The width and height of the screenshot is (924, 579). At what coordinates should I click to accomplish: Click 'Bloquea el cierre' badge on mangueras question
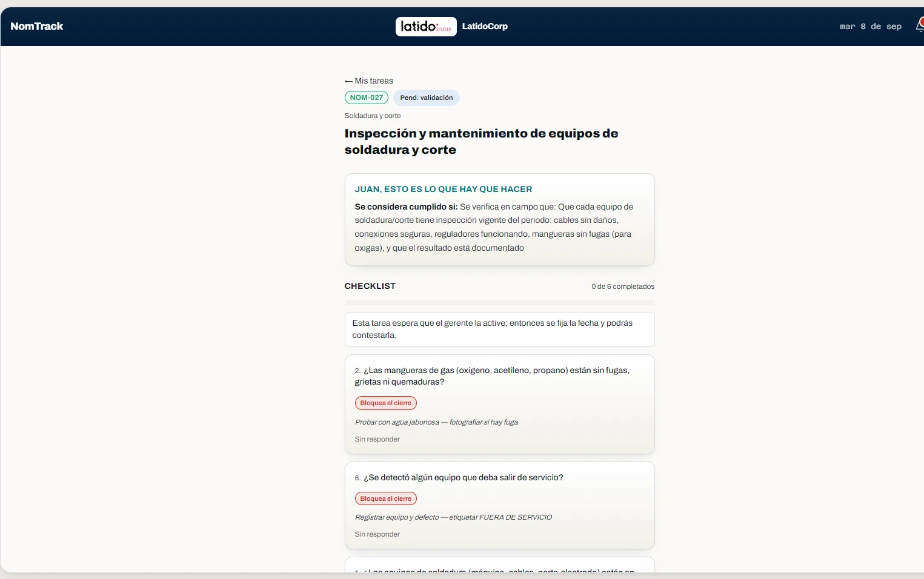click(385, 403)
